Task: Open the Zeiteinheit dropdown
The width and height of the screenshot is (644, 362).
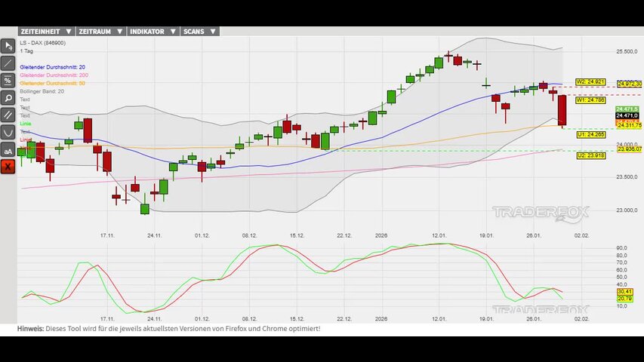Action: 45,32
